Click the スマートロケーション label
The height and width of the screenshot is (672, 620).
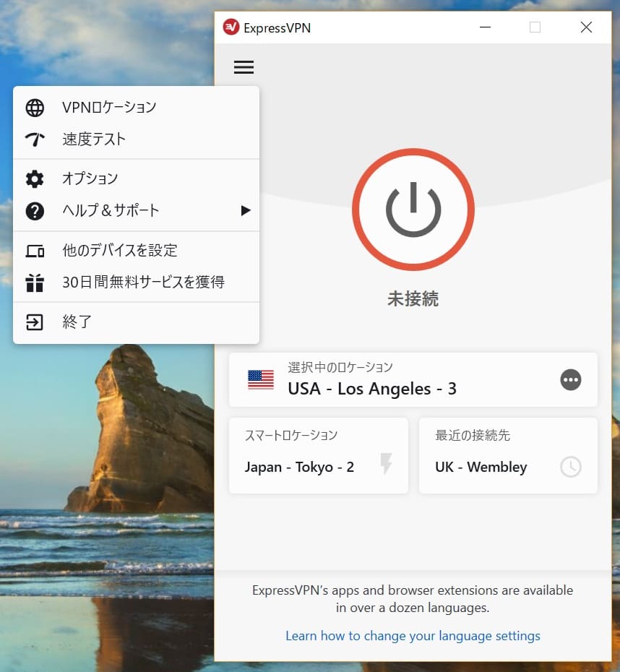point(291,435)
